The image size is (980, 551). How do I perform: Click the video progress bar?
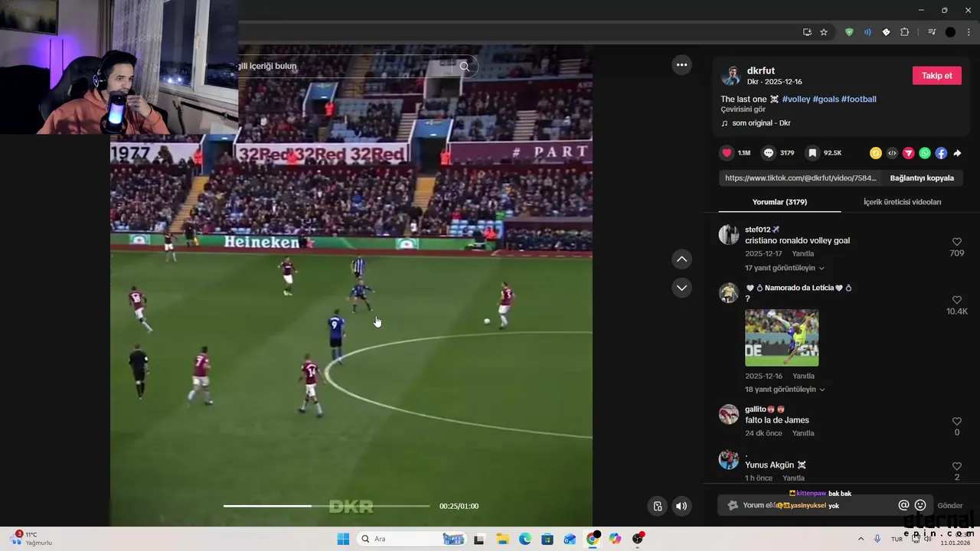pos(326,506)
